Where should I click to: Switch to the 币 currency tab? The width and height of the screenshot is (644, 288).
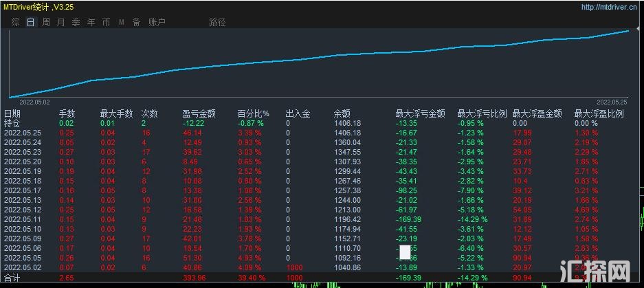106,22
